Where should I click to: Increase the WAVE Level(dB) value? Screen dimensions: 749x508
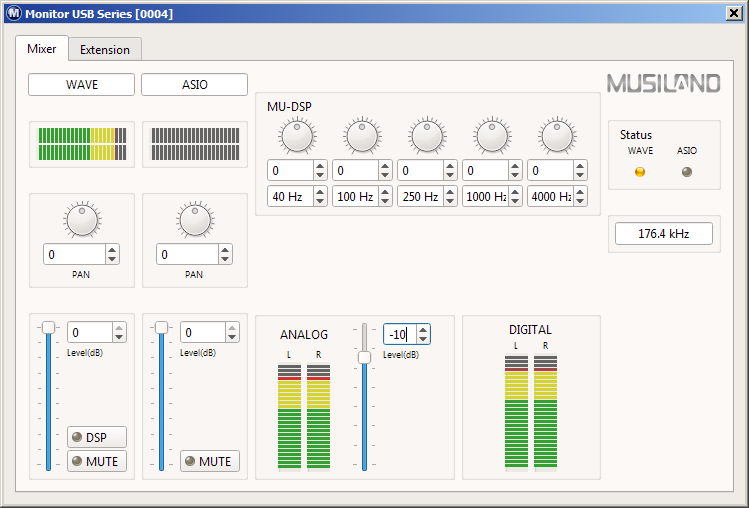coord(119,328)
